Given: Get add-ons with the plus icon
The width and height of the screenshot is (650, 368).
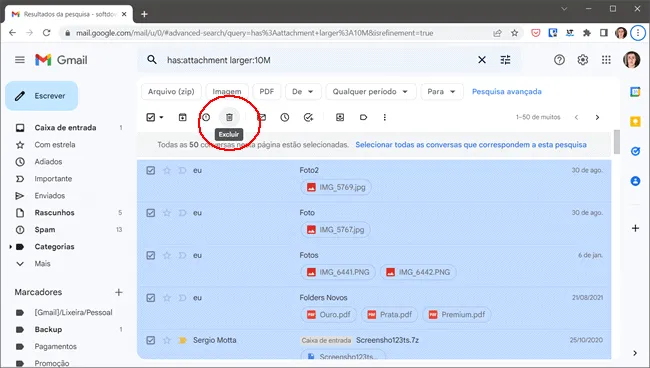Looking at the screenshot, I should click(x=635, y=228).
